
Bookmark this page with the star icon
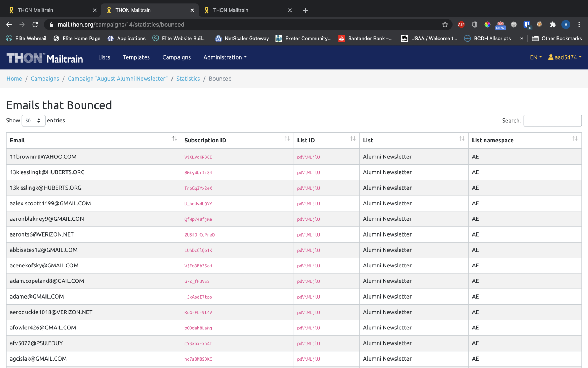445,25
